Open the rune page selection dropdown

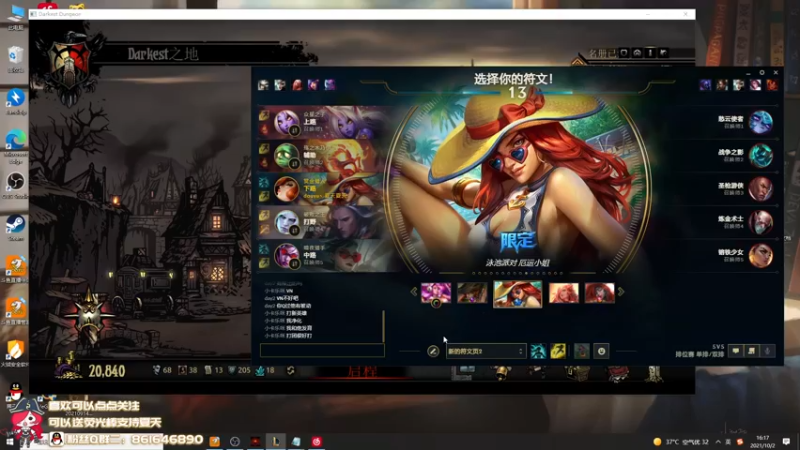click(x=486, y=351)
